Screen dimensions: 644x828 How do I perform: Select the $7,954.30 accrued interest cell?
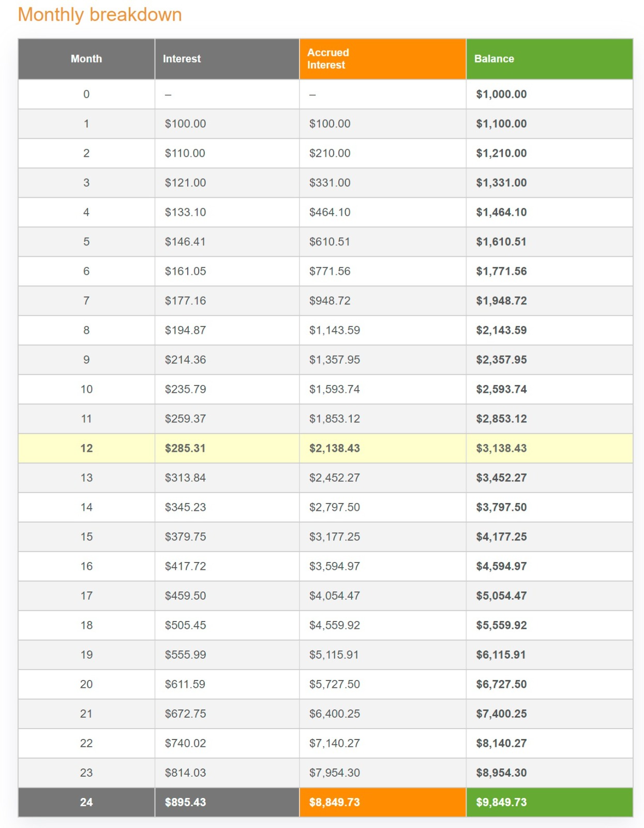(334, 773)
